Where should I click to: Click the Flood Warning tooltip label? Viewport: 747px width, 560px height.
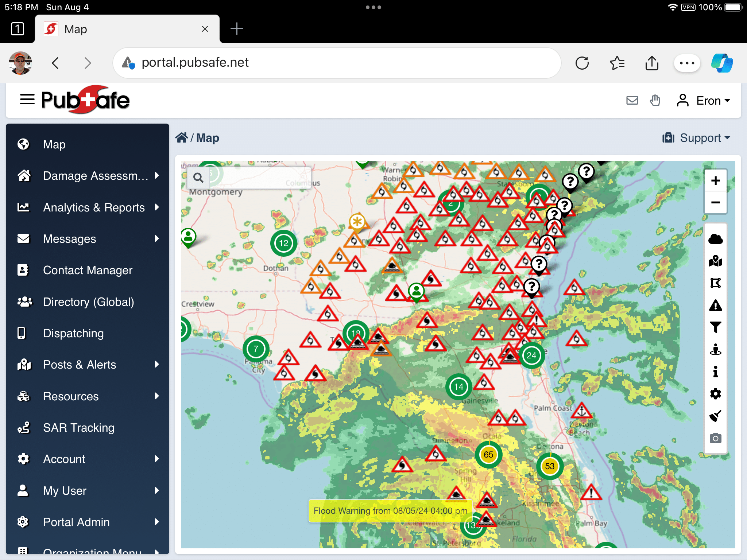[390, 511]
